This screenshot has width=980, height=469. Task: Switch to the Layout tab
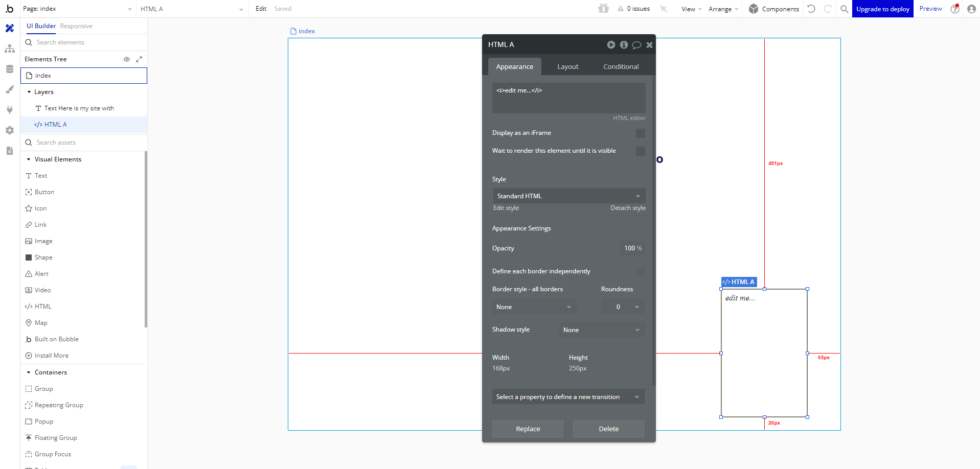point(567,67)
